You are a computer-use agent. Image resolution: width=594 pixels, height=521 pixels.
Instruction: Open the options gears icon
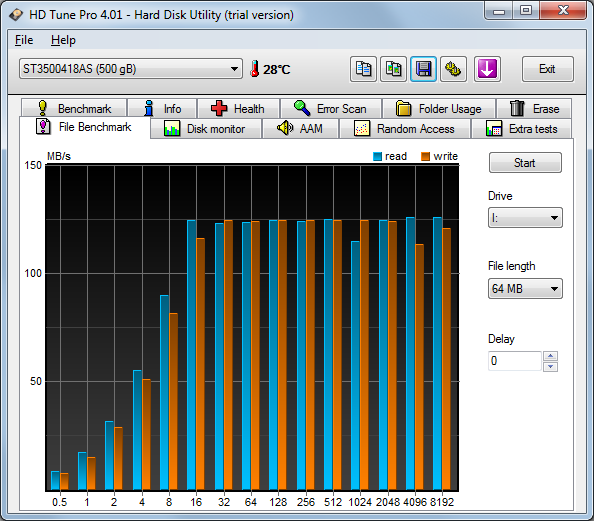453,69
